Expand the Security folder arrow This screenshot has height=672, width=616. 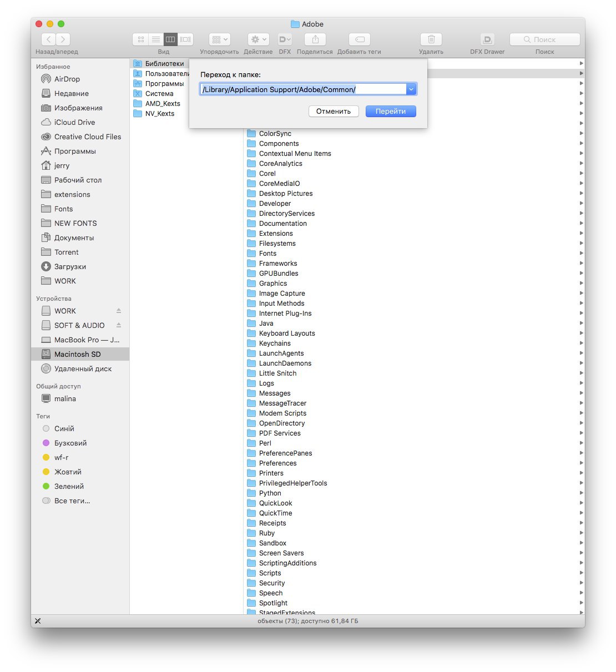point(581,583)
